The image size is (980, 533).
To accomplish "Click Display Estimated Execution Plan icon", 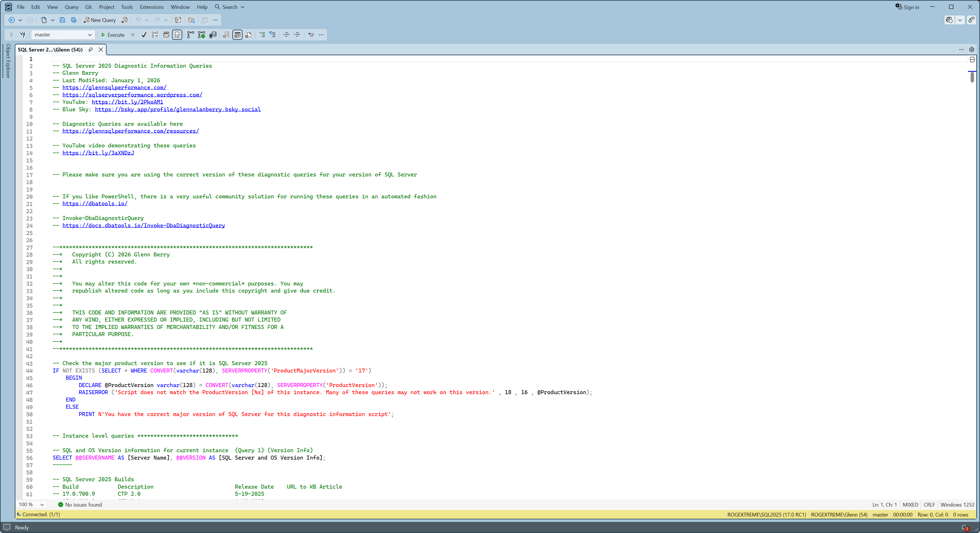I will point(155,35).
